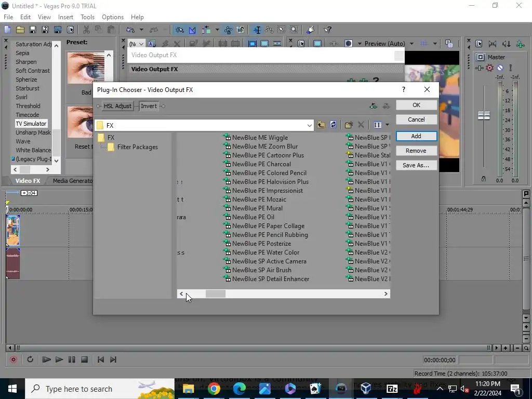Click the Cut scissors toolbar icon

86,30
